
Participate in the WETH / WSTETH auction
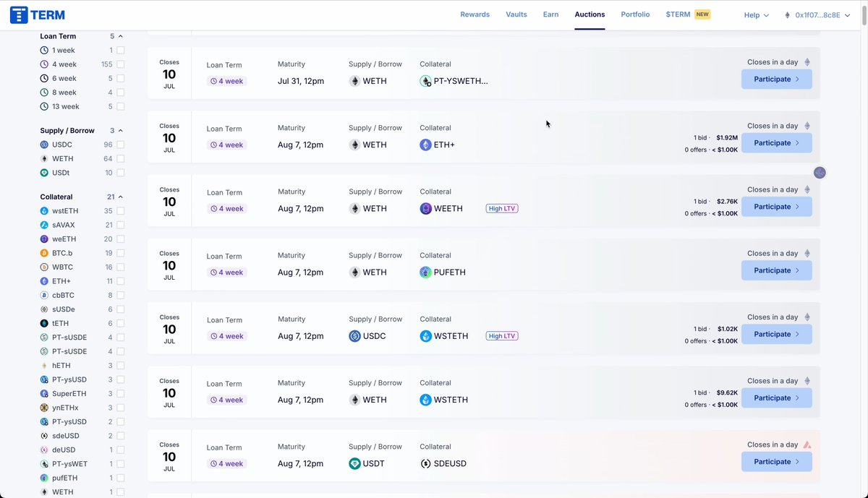pos(776,398)
